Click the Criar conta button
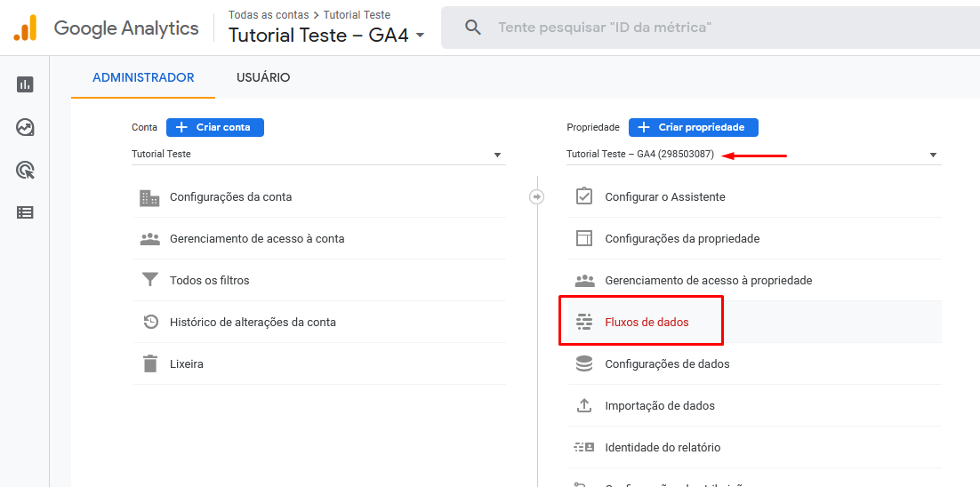 point(215,127)
